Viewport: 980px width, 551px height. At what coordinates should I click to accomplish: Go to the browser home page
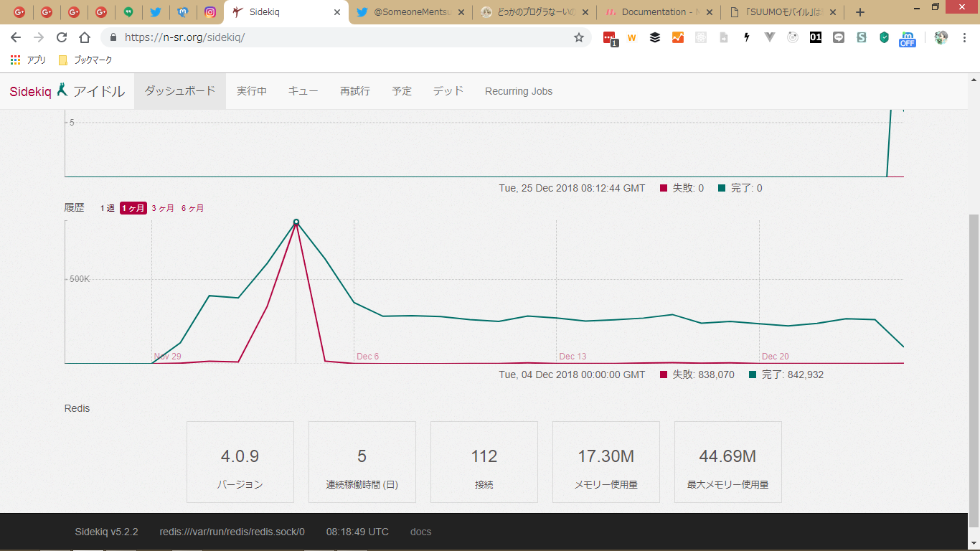click(85, 37)
